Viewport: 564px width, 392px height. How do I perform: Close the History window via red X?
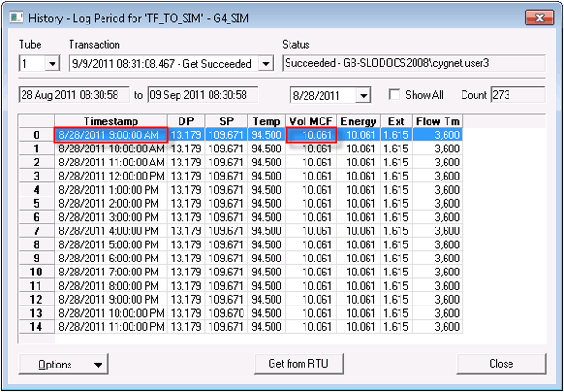pos(540,18)
